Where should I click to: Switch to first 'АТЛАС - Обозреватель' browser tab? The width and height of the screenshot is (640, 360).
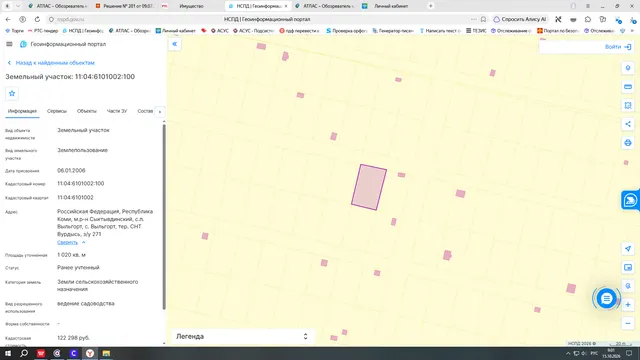pyautogui.click(x=57, y=6)
